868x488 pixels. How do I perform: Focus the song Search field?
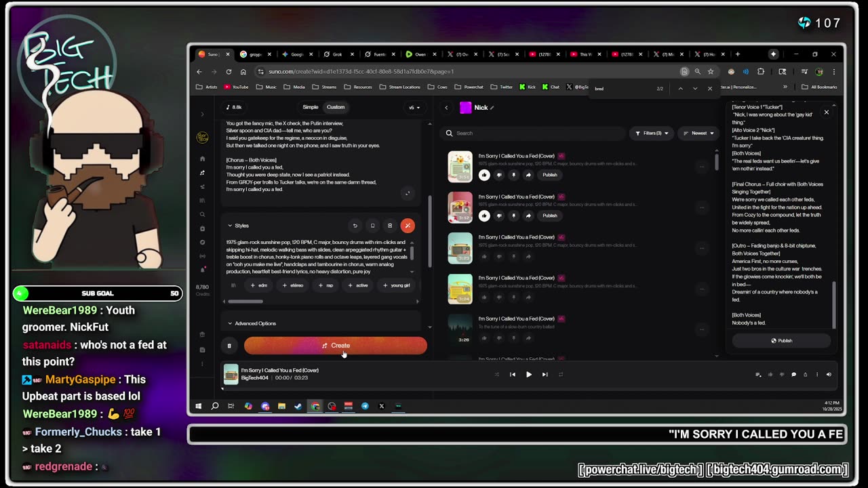(532, 134)
